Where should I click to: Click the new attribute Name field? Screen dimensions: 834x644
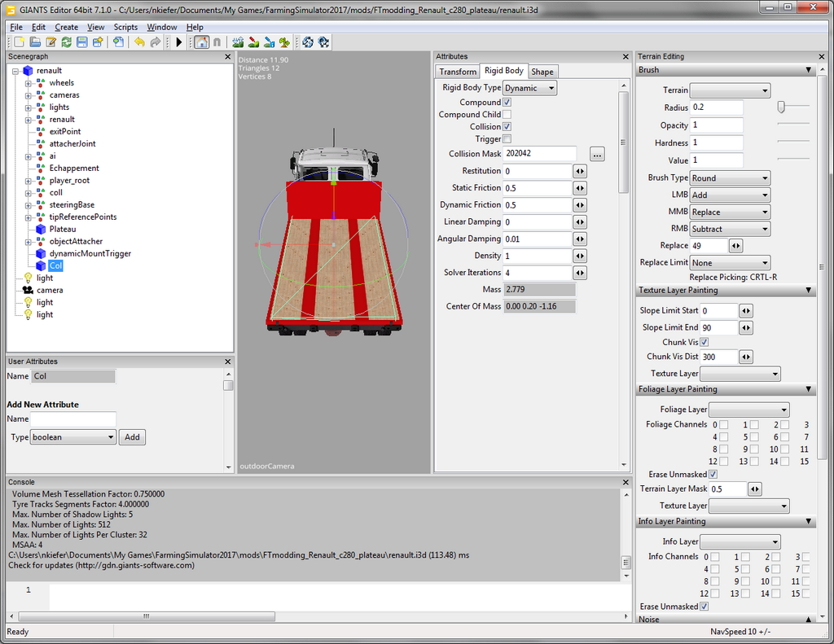pos(73,419)
